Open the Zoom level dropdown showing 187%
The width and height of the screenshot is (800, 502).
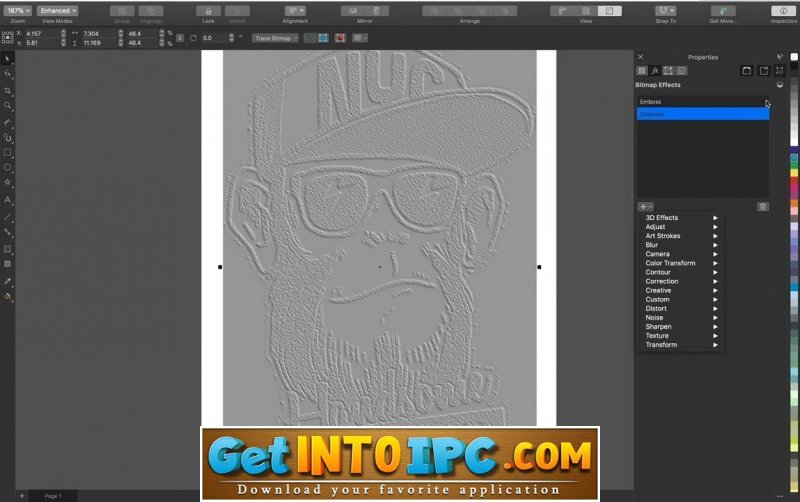point(17,11)
